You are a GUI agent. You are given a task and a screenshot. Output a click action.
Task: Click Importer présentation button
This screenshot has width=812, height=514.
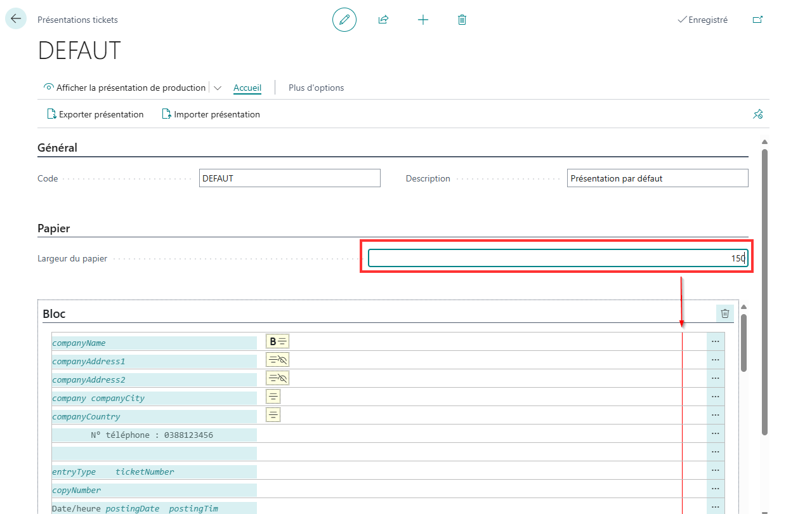(211, 114)
